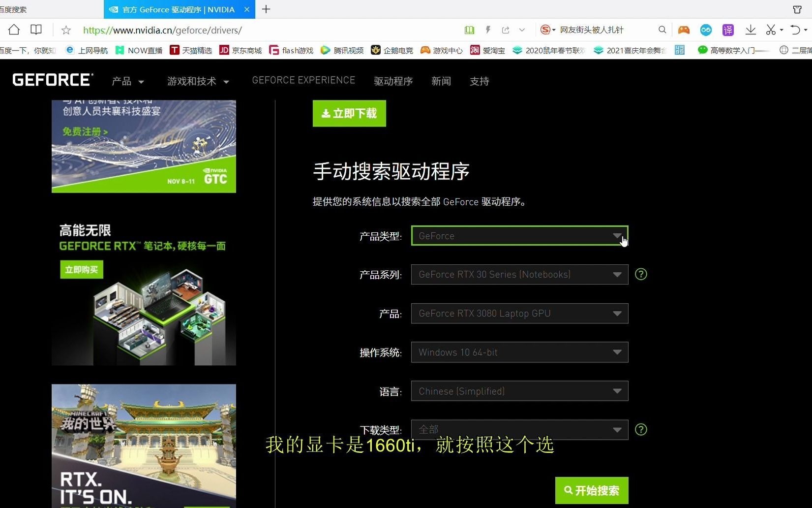Open 高等数学入门 bookmark
This screenshot has height=508, width=812.
[733, 50]
